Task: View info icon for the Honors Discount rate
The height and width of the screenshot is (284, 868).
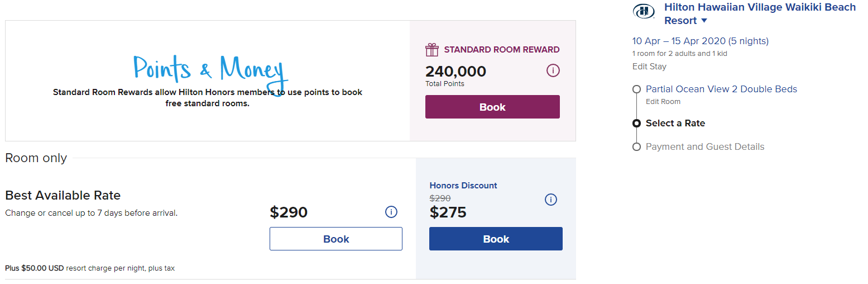Action: [x=551, y=200]
